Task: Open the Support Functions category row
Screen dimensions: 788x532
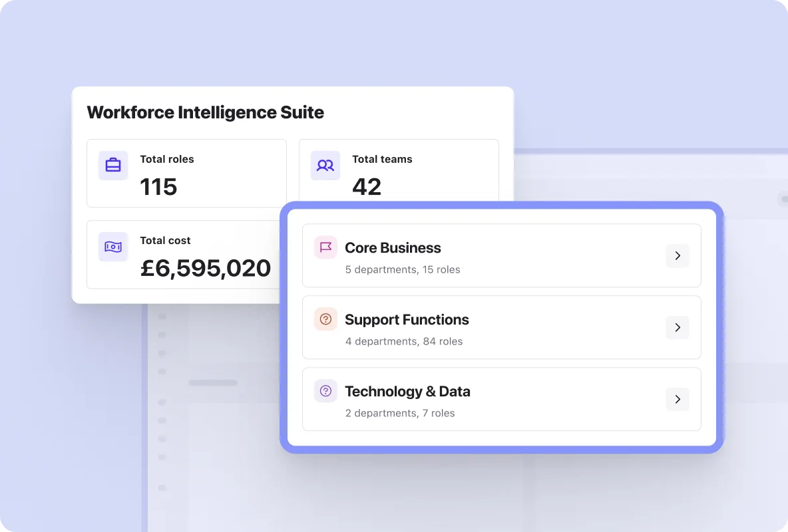Action: 502,328
